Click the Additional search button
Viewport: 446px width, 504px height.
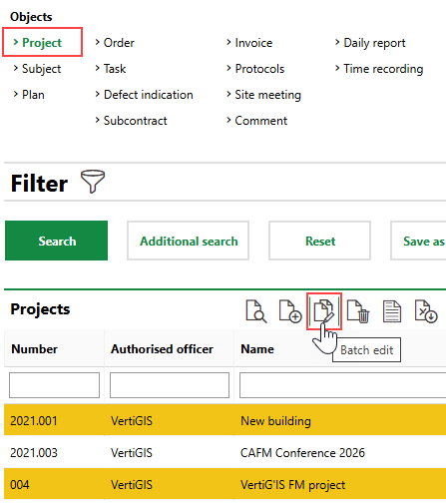click(x=188, y=241)
